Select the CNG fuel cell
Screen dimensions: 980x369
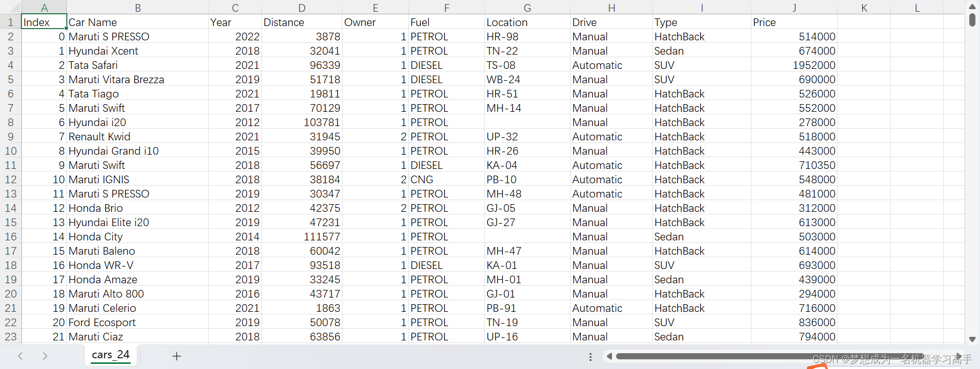tap(447, 180)
